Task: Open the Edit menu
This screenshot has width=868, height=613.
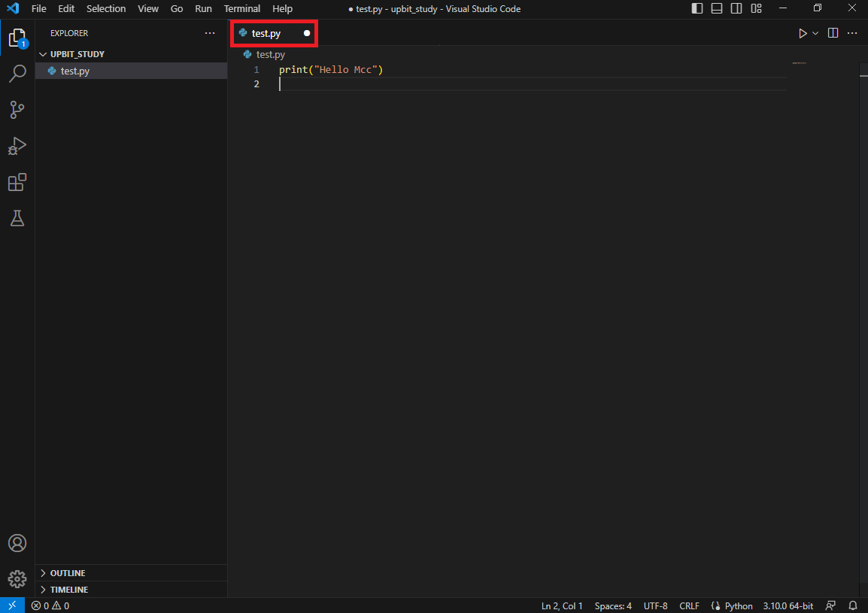Action: (66, 9)
